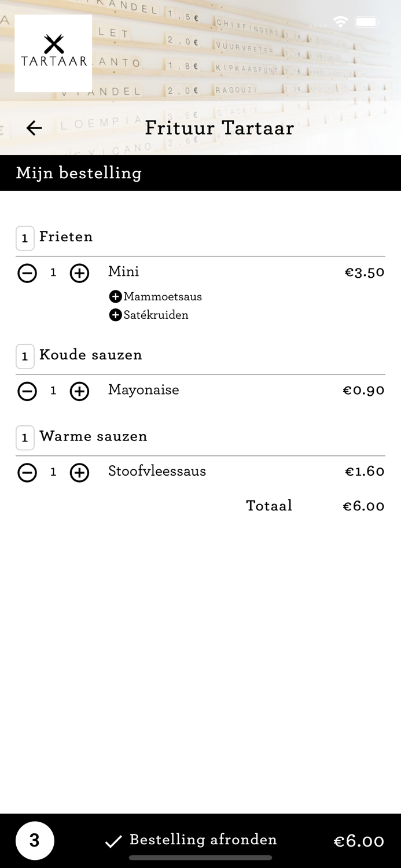The height and width of the screenshot is (868, 401).
Task: Increase Mini fries quantity
Action: point(79,273)
